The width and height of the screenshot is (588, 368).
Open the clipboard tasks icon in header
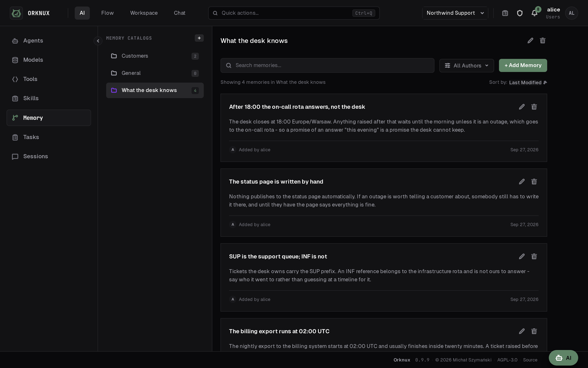pyautogui.click(x=505, y=13)
